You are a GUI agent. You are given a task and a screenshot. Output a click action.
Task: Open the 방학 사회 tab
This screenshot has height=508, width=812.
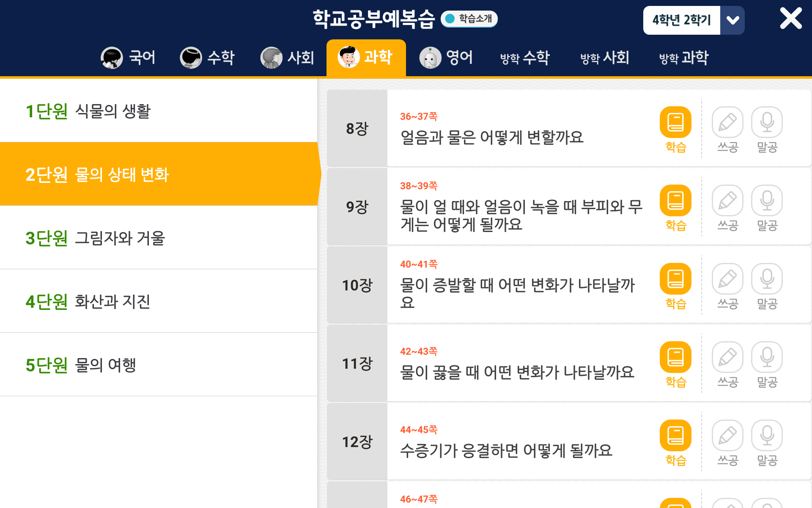(x=605, y=58)
